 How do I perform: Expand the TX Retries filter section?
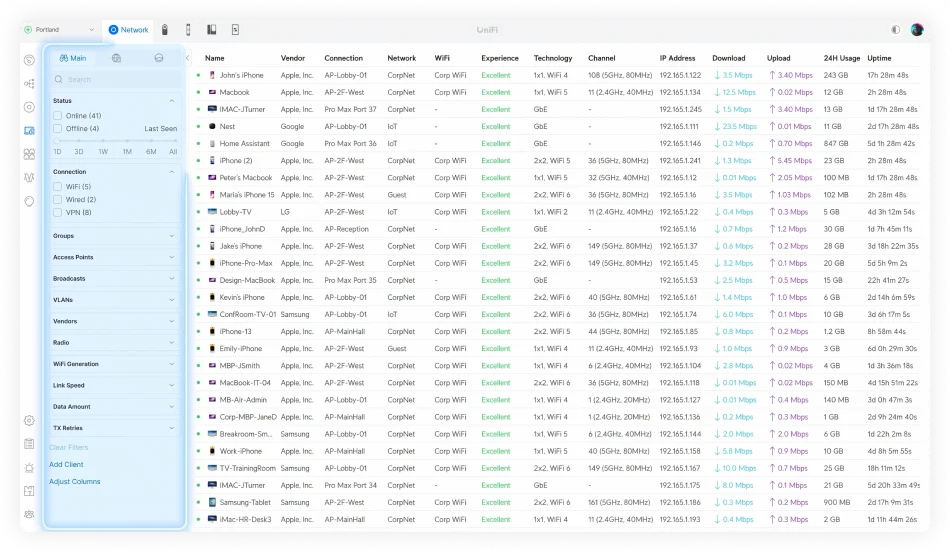[114, 428]
